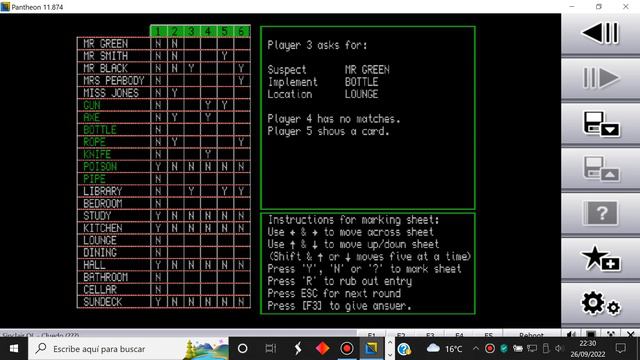Open Task View in the taskbar
640x360 pixels.
270,349
